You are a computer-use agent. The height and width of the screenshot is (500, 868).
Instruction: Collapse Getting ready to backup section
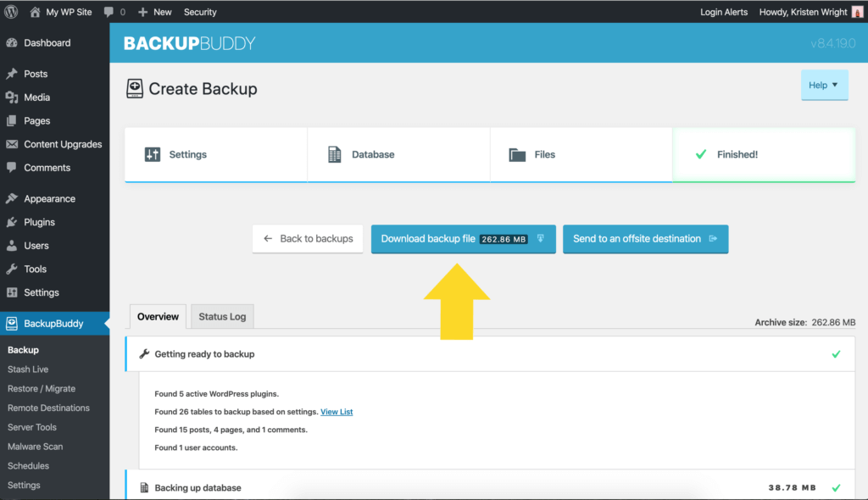click(491, 354)
